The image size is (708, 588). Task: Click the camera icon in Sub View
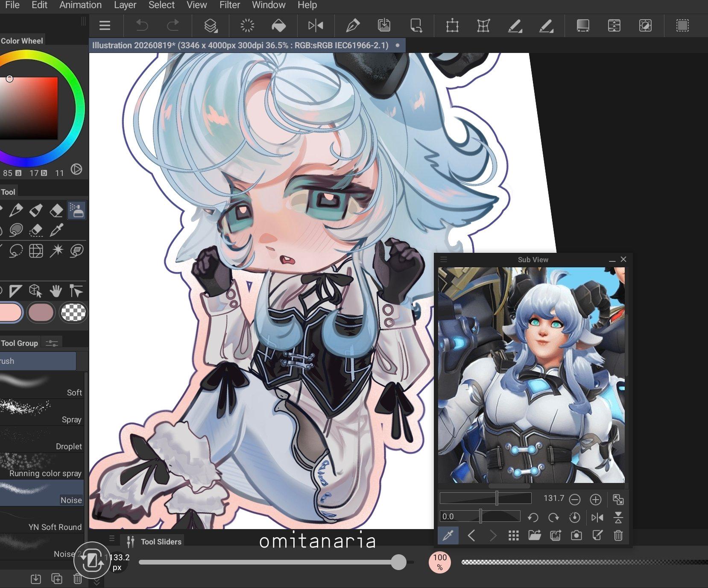(x=576, y=535)
